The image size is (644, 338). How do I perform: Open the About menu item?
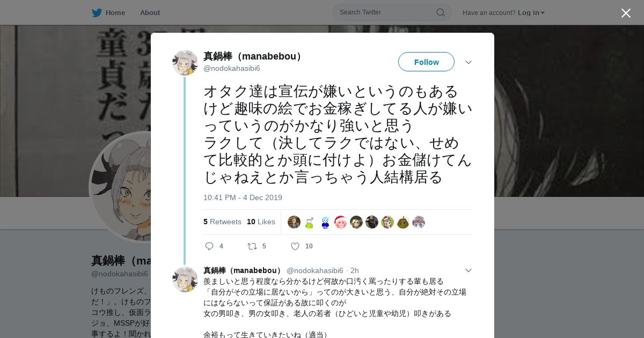150,12
